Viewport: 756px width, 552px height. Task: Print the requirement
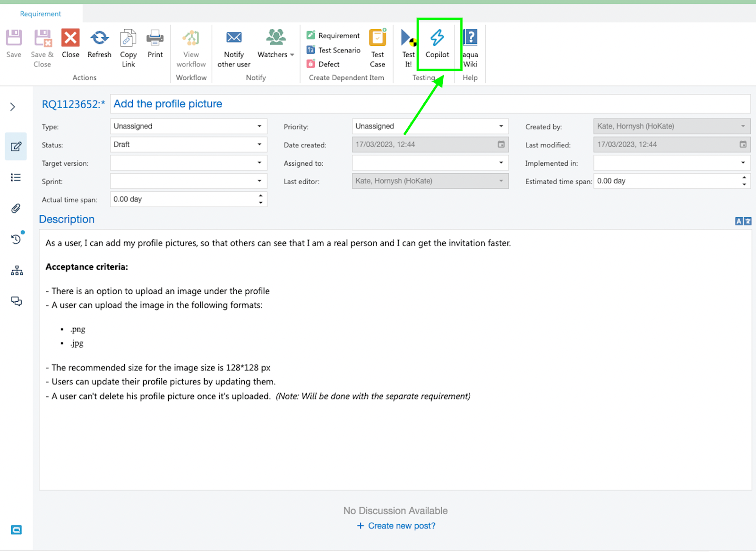tap(155, 38)
